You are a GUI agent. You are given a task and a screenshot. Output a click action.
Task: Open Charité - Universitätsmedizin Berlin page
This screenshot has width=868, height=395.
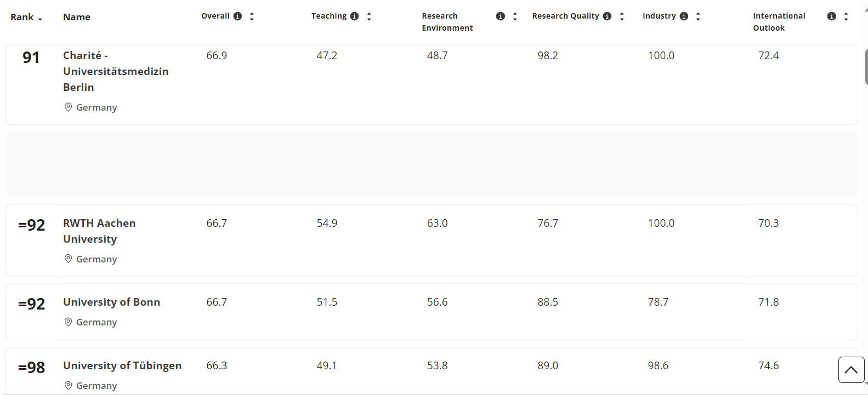(115, 71)
